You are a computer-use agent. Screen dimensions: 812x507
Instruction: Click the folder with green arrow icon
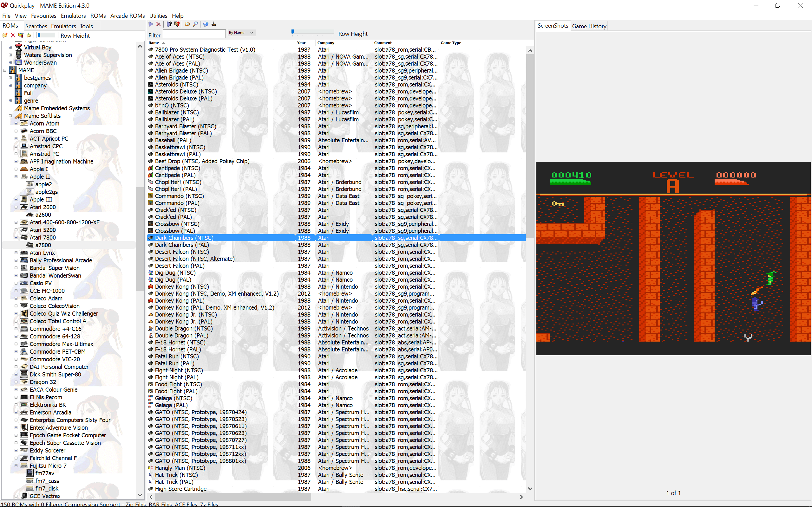tap(29, 35)
